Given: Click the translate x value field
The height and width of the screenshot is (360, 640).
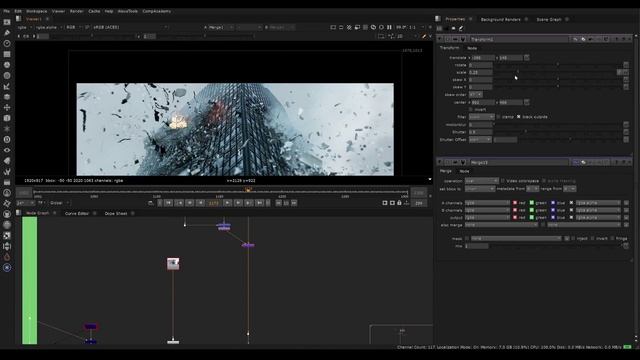Looking at the screenshot, I should 483,58.
